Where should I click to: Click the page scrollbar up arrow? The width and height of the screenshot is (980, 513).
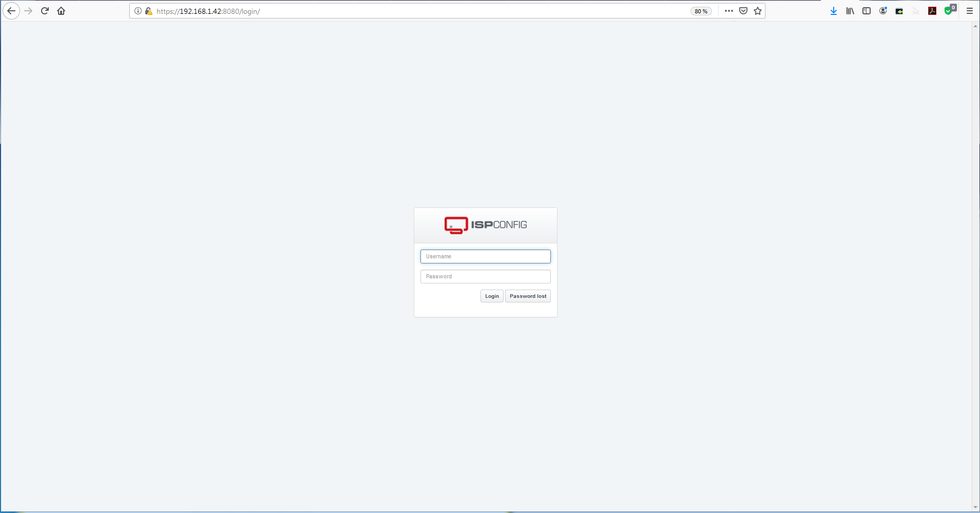(x=975, y=26)
